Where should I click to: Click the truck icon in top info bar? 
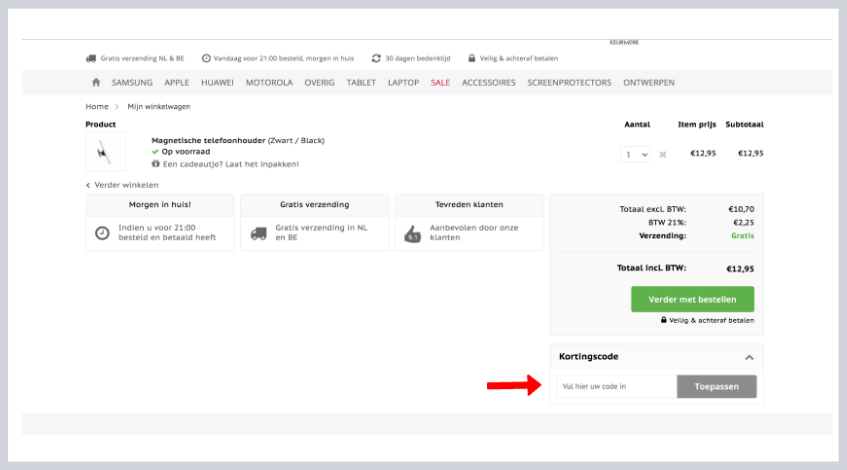coord(91,58)
